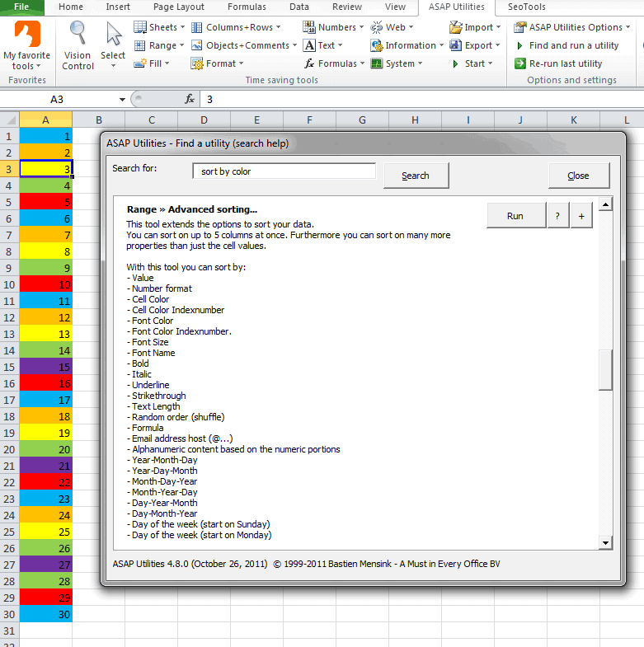Click the dialog scrollbar down arrow
Viewport: 644px width, 647px height.
pos(605,542)
